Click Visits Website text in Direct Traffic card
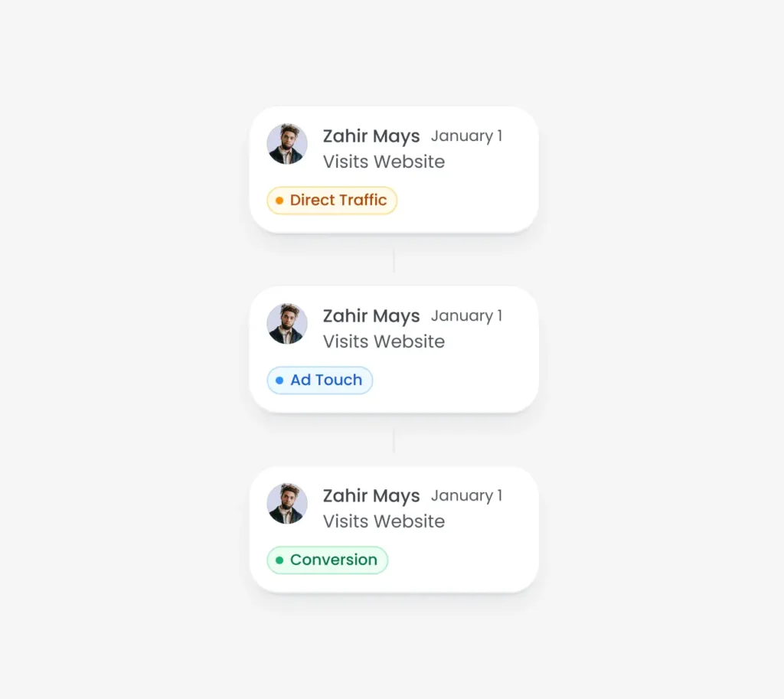The width and height of the screenshot is (784, 699). (x=384, y=162)
